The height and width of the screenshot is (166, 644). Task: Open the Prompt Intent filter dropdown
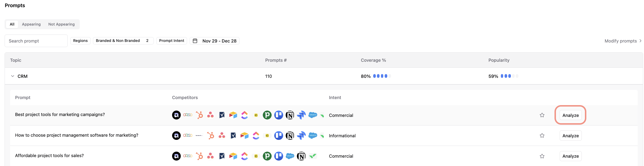coord(172,41)
